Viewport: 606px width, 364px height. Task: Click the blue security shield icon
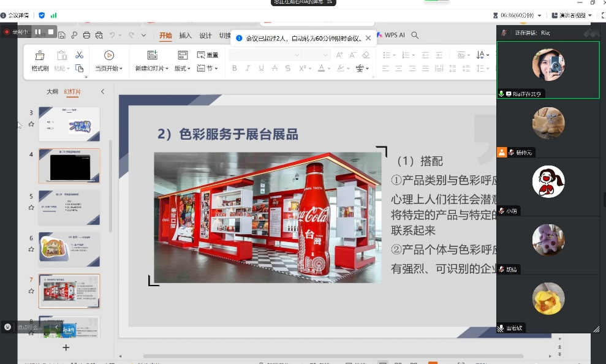click(42, 15)
